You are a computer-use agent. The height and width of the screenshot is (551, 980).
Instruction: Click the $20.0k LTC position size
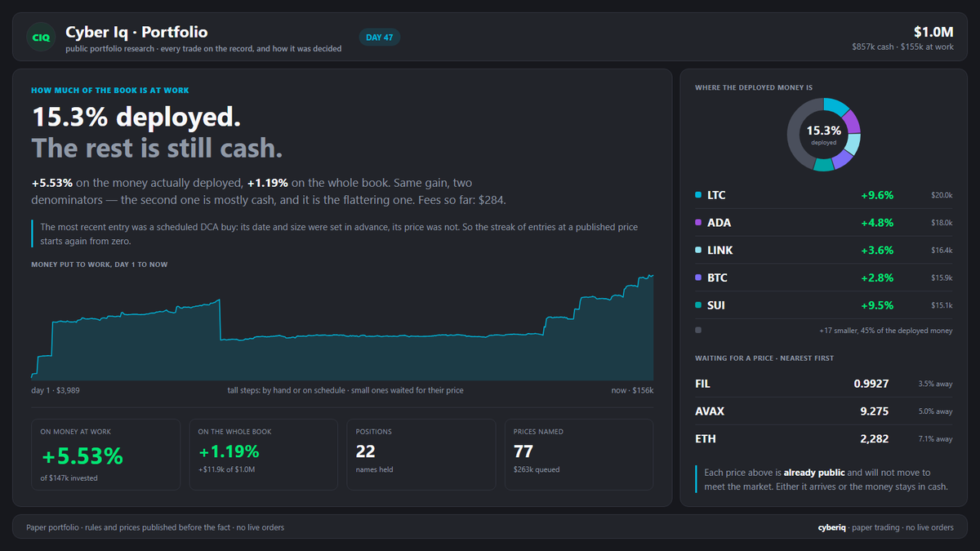942,196
